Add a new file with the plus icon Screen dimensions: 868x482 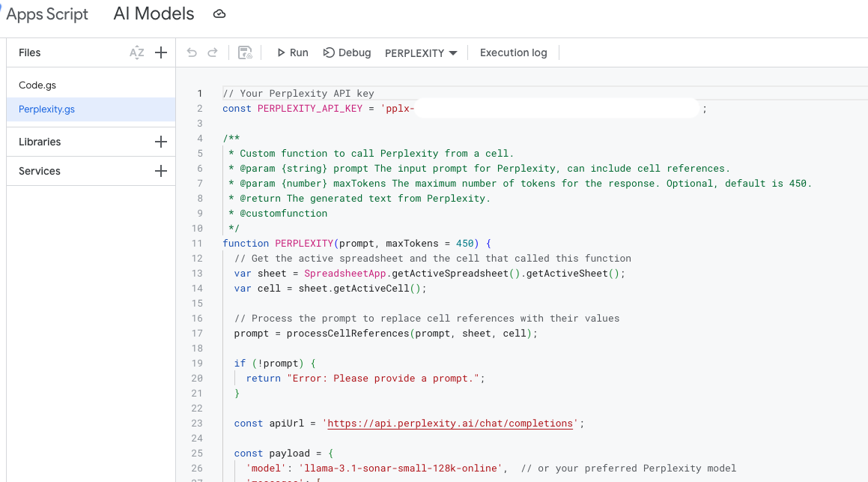[160, 52]
